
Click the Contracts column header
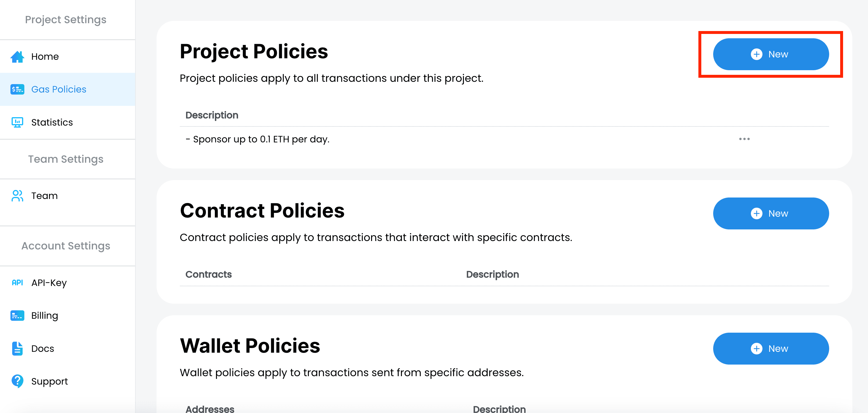(x=208, y=274)
